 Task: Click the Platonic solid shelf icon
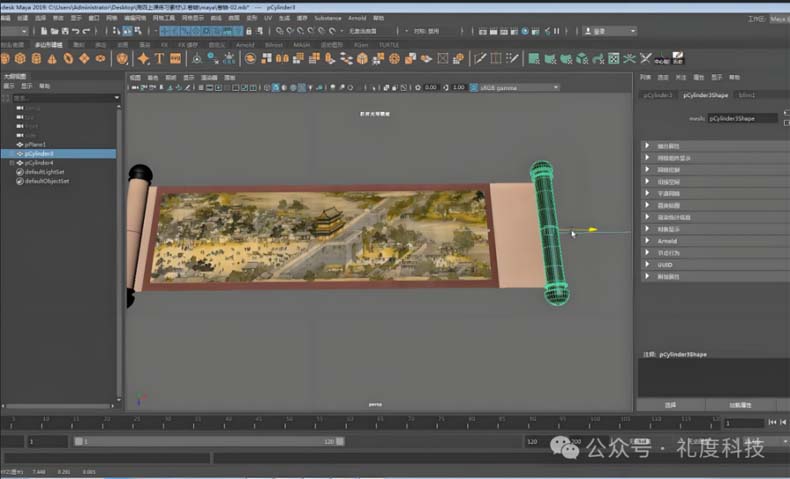(122, 58)
